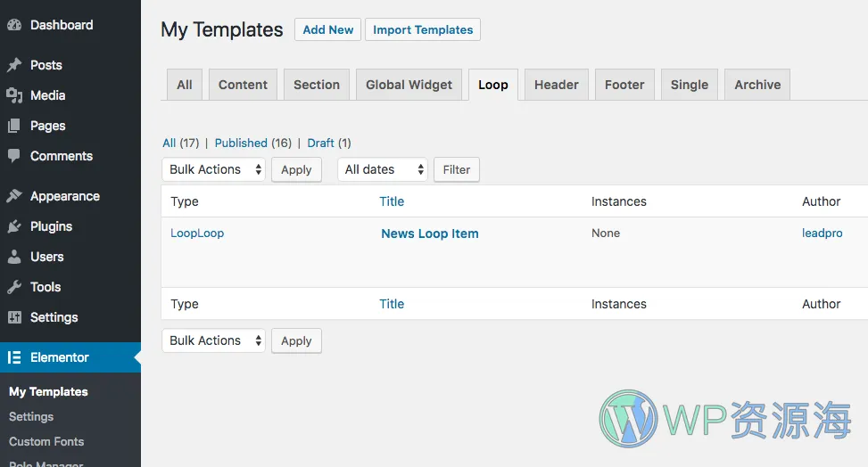Click the Posts pushpin icon
The width and height of the screenshot is (868, 467).
(14, 65)
